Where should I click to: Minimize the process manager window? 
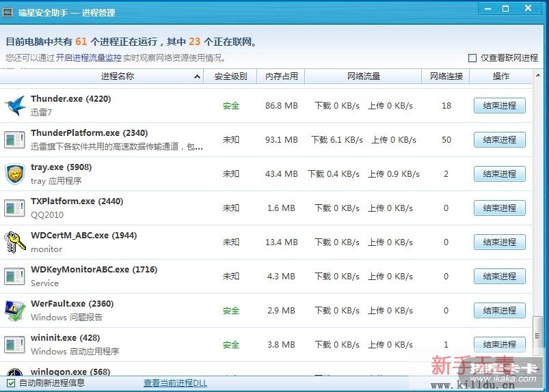click(x=487, y=9)
